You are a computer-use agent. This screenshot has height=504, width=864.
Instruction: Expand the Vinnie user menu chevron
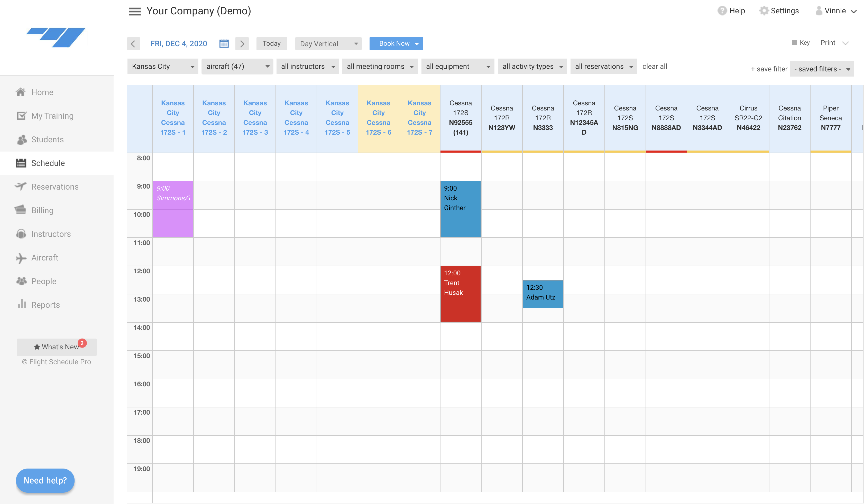[853, 11]
